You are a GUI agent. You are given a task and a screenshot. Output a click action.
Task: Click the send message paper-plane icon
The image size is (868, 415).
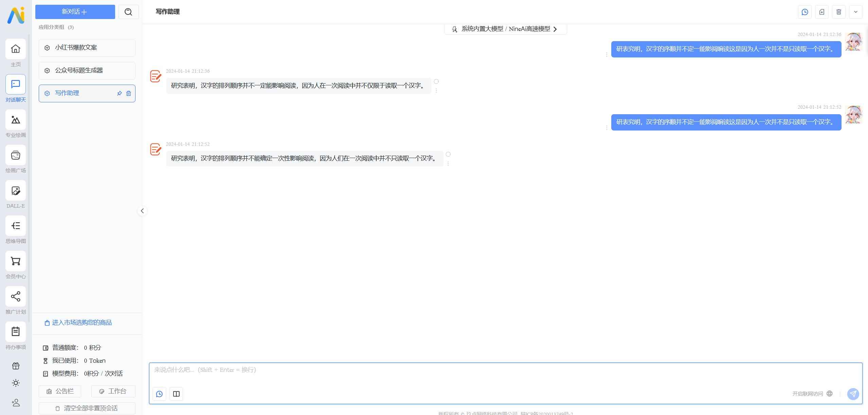pos(853,394)
